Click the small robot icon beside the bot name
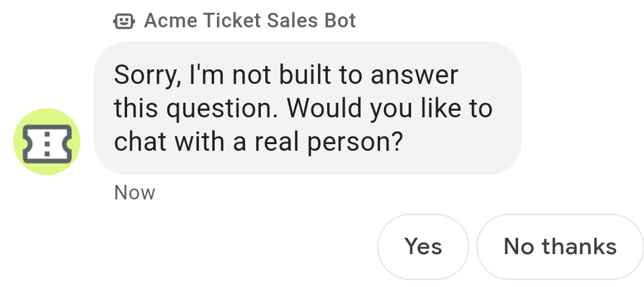The width and height of the screenshot is (644, 287). 123,21
